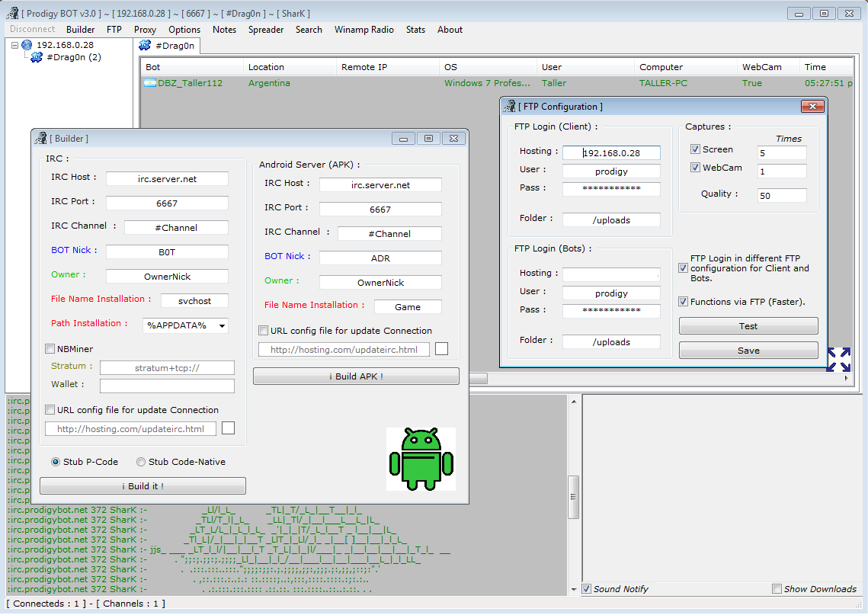The height and width of the screenshot is (615, 868).
Task: Uncheck the WebCam capture checkbox
Action: (x=695, y=168)
